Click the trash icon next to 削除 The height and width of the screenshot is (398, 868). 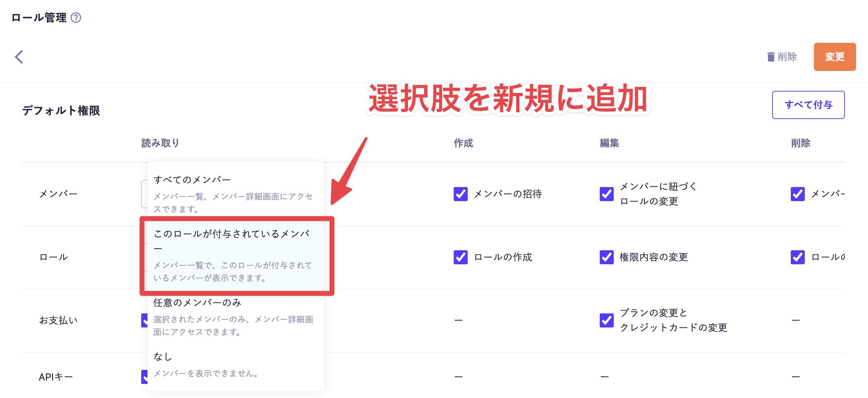[771, 57]
